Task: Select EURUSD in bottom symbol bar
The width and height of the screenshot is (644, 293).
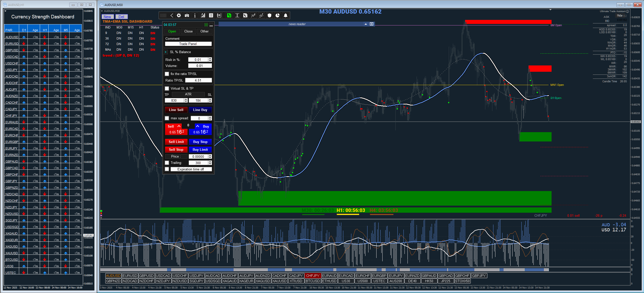Action: (x=130, y=276)
